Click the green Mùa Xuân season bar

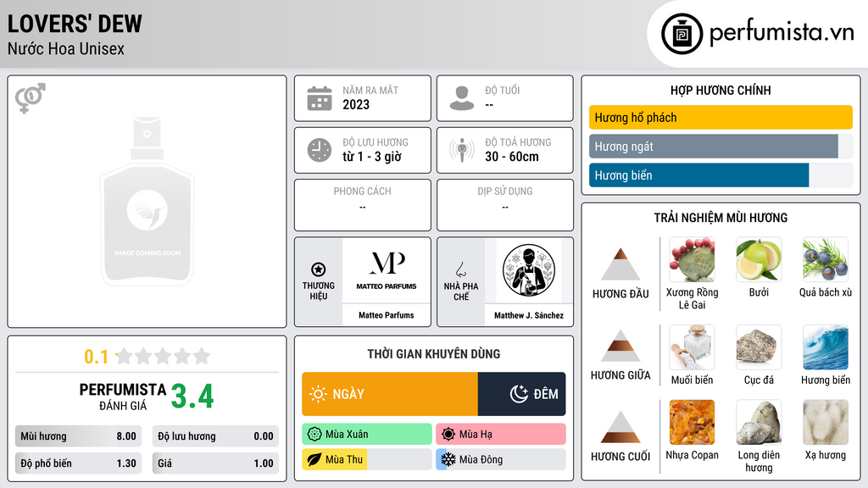pos(367,435)
